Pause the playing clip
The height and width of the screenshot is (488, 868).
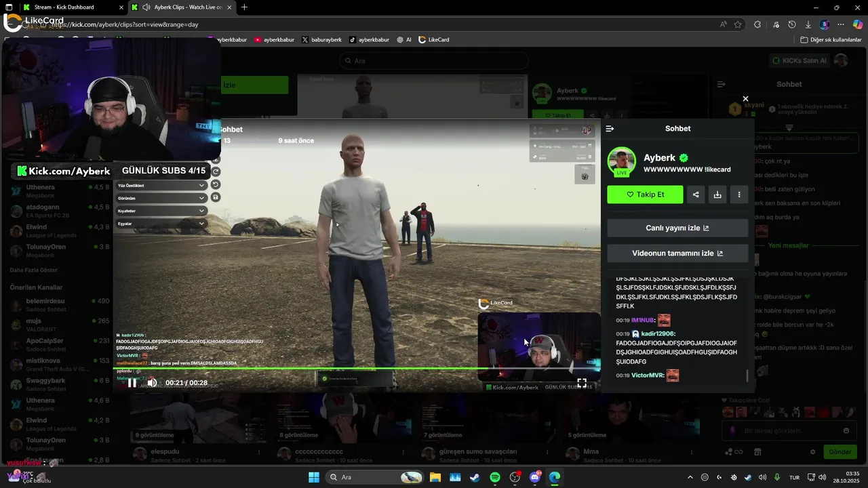coord(132,383)
